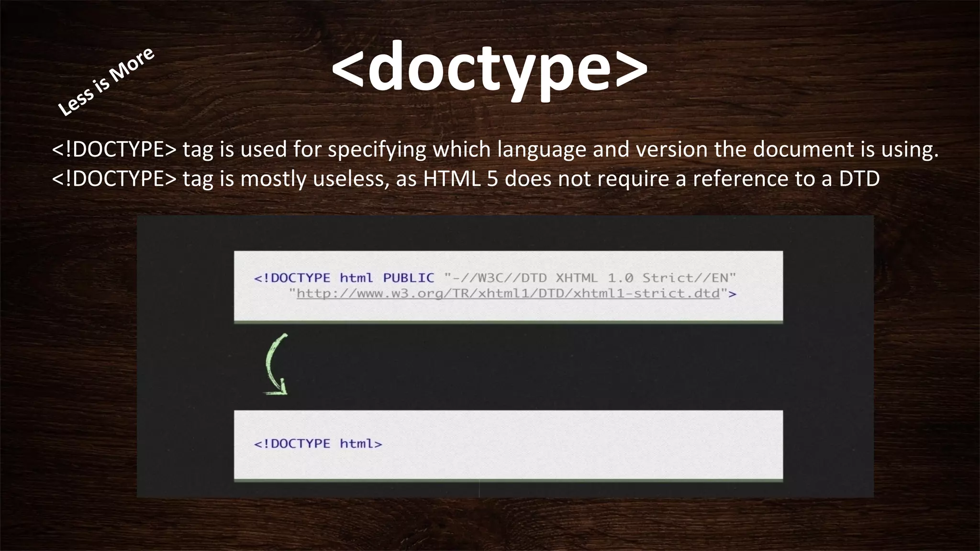Click the sentence about specifying language and version
The height and width of the screenshot is (551, 980).
click(x=495, y=149)
